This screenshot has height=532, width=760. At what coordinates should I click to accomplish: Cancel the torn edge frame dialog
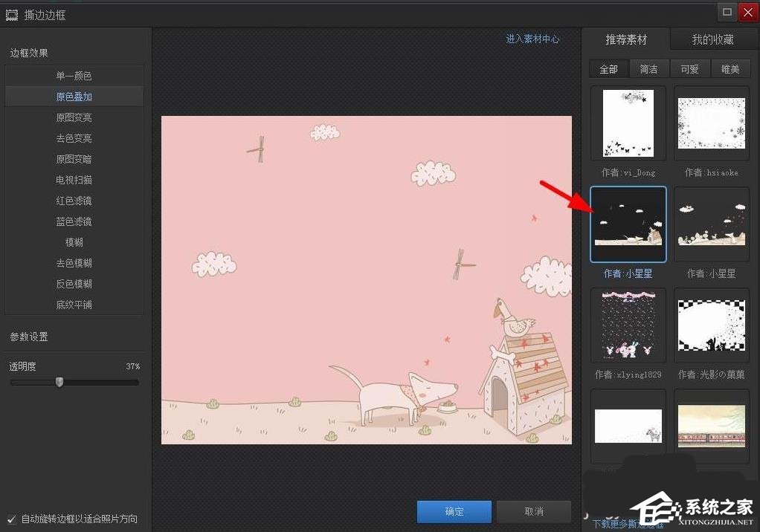(534, 511)
